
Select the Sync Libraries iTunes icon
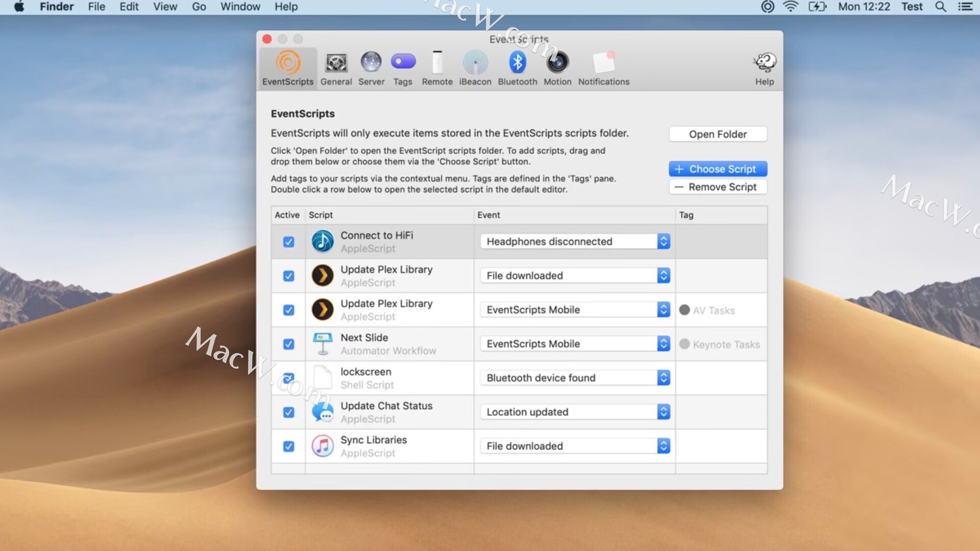click(x=323, y=446)
